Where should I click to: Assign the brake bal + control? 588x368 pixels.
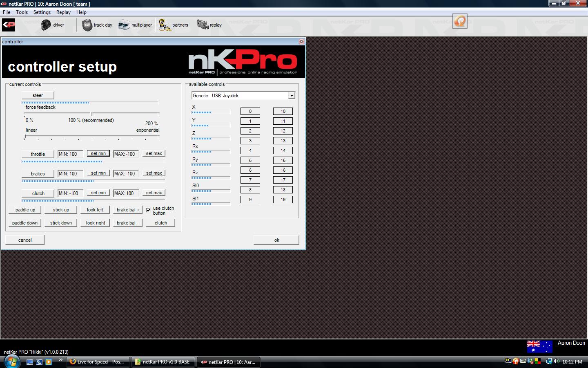[128, 210]
